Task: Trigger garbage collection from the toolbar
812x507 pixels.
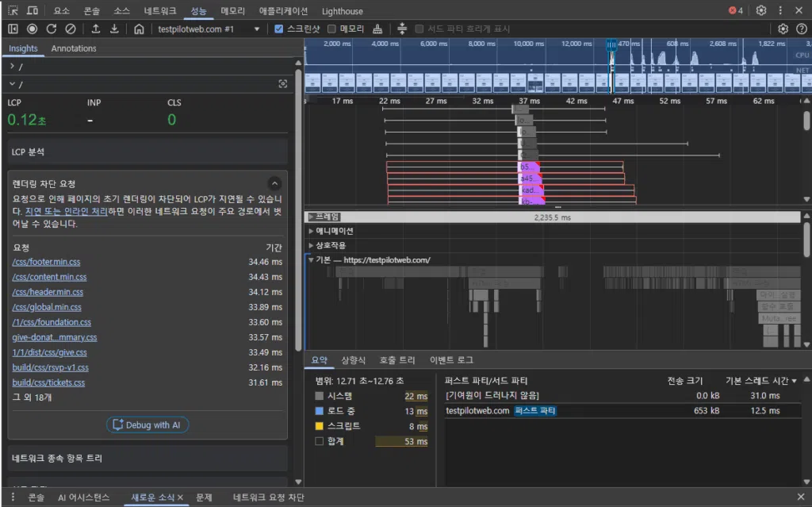Action: 378,28
